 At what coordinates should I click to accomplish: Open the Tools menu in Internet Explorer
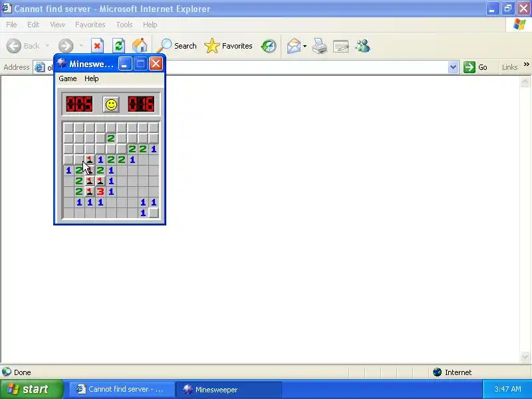point(124,25)
